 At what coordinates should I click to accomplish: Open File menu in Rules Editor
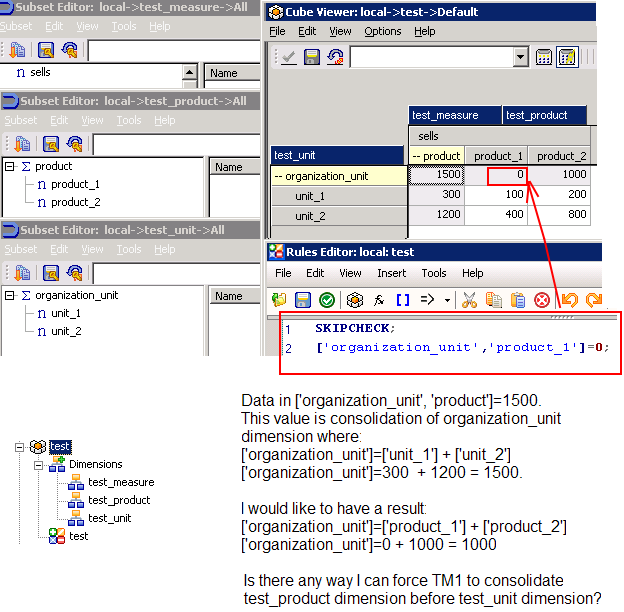[283, 273]
